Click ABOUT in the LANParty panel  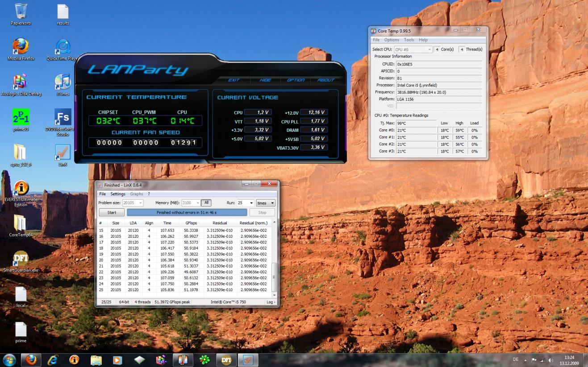point(325,80)
